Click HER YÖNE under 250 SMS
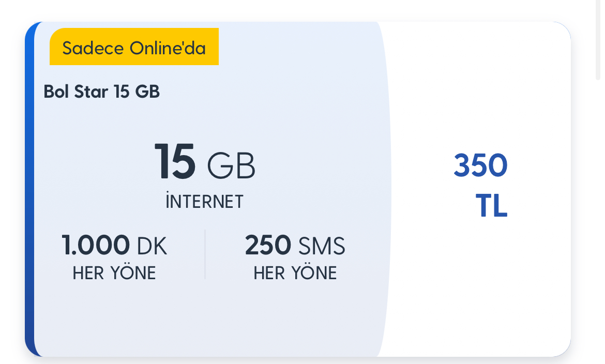 click(x=295, y=273)
